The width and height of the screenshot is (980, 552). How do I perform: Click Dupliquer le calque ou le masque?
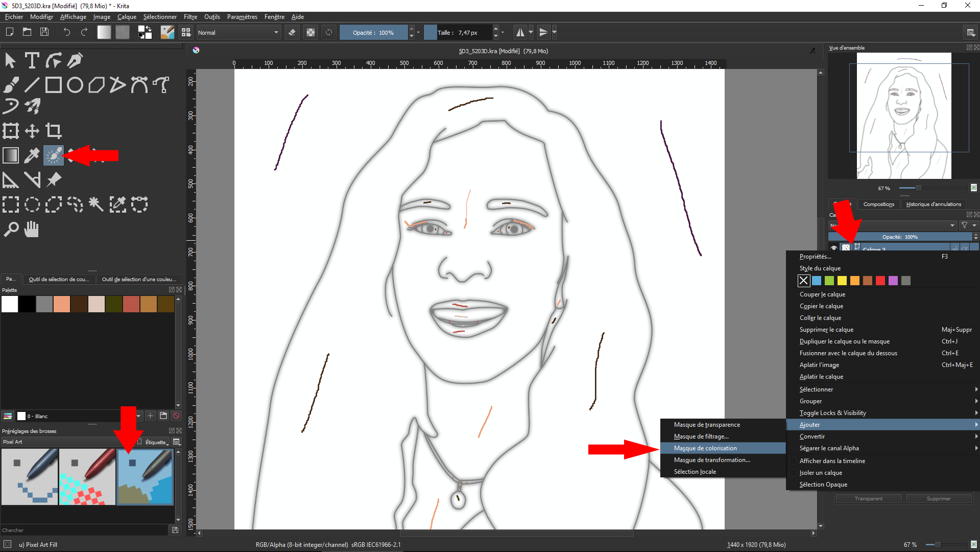pos(882,341)
